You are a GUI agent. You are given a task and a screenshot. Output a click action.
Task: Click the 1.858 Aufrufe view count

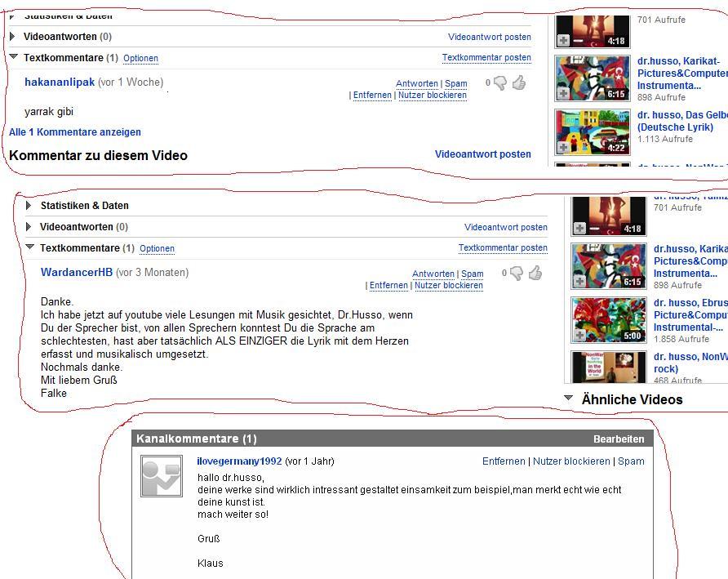pyautogui.click(x=681, y=339)
